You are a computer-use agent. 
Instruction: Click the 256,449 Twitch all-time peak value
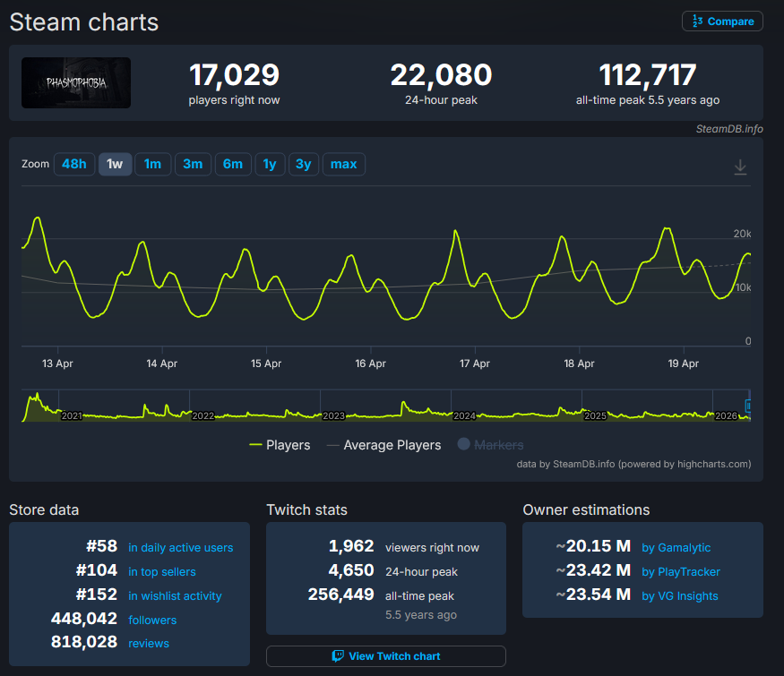(x=341, y=594)
